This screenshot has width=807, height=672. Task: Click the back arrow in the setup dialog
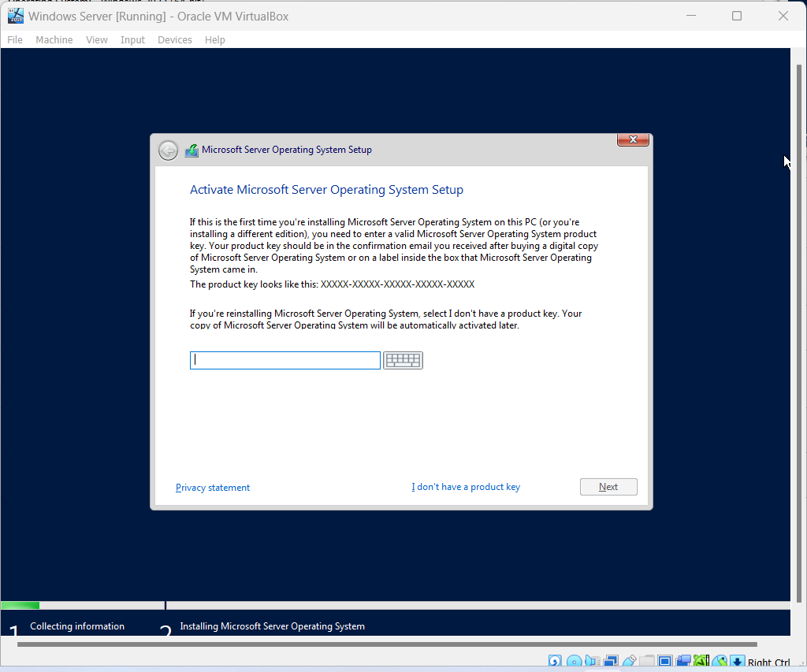pyautogui.click(x=168, y=150)
